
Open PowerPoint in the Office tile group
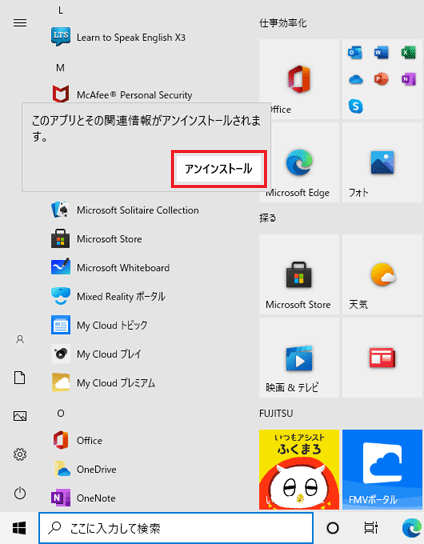click(382, 79)
